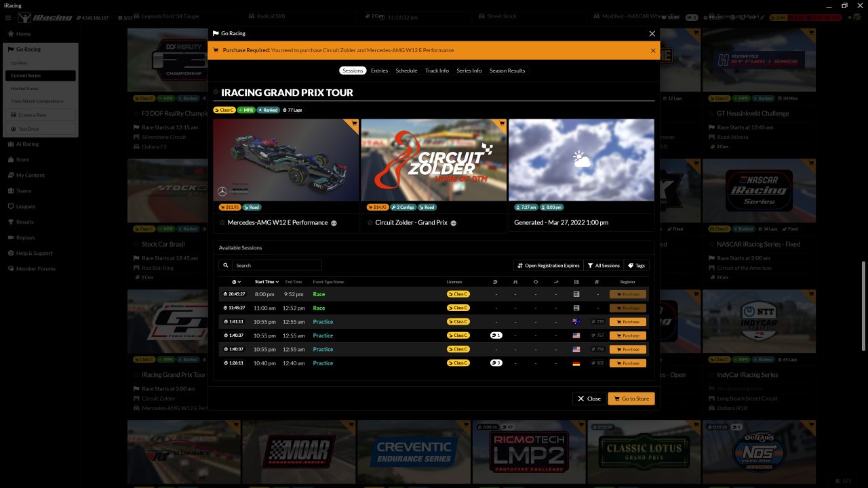Open the Circuit Zolder track thumbnail
The width and height of the screenshot is (868, 488).
click(x=433, y=160)
